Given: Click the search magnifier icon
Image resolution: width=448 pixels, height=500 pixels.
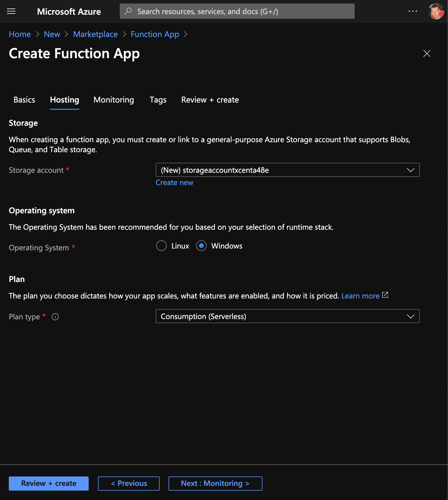Looking at the screenshot, I should click(128, 11).
